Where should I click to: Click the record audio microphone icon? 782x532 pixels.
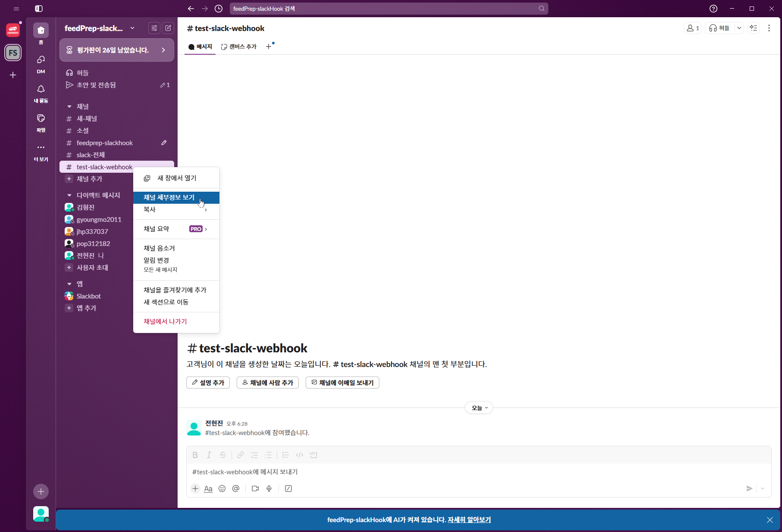(269, 488)
